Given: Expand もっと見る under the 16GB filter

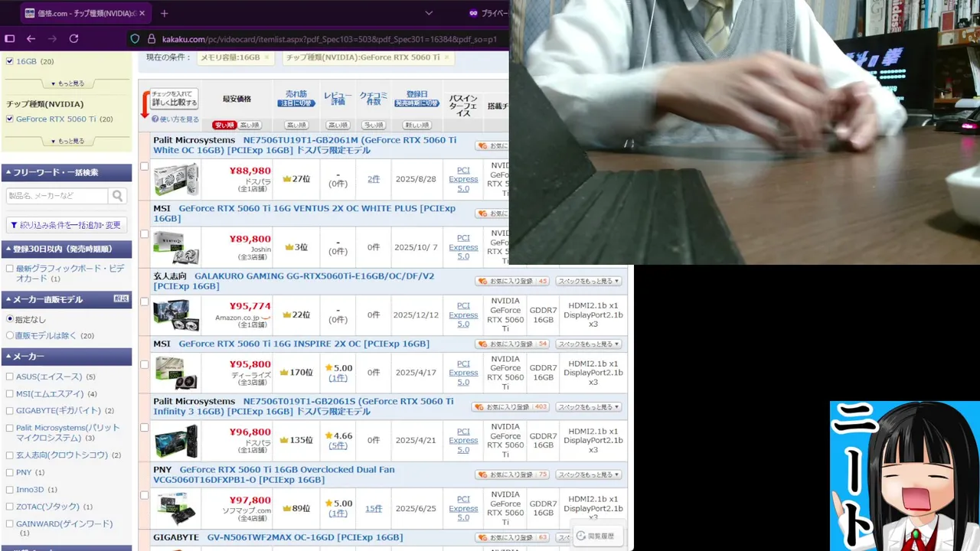Looking at the screenshot, I should pyautogui.click(x=67, y=83).
